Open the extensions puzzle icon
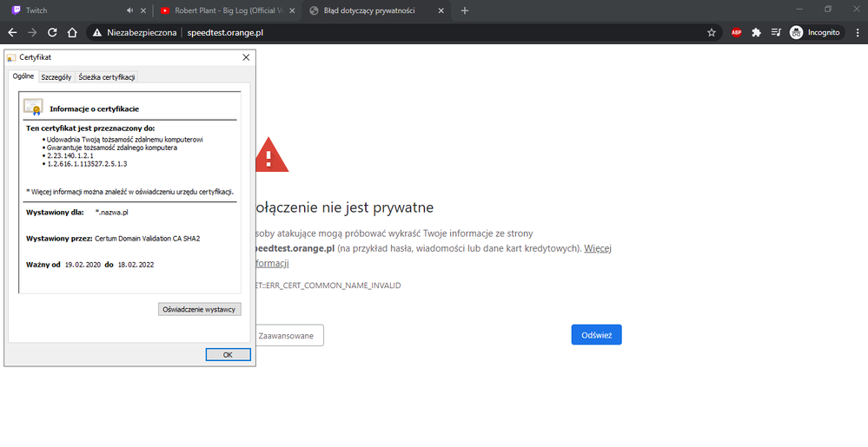The height and width of the screenshot is (447, 868). tap(756, 32)
